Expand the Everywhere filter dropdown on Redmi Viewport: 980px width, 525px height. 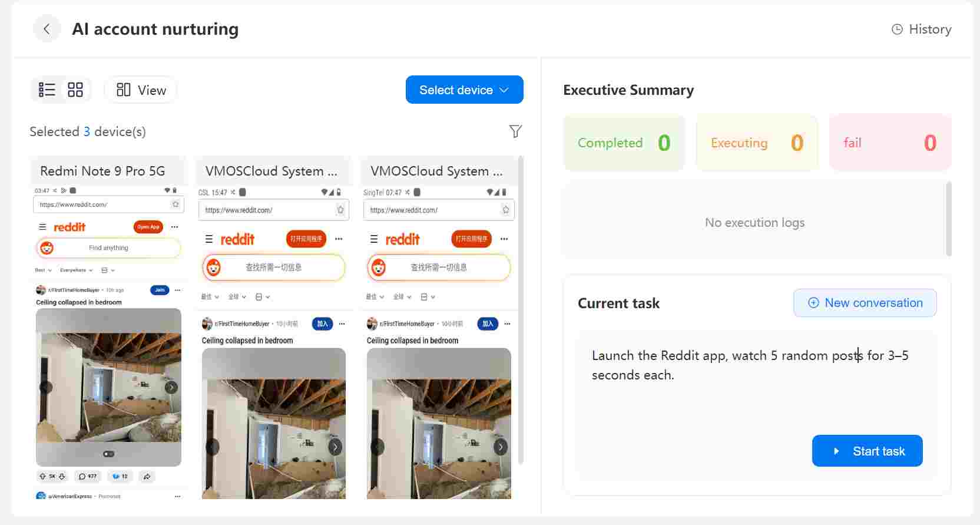click(x=76, y=270)
